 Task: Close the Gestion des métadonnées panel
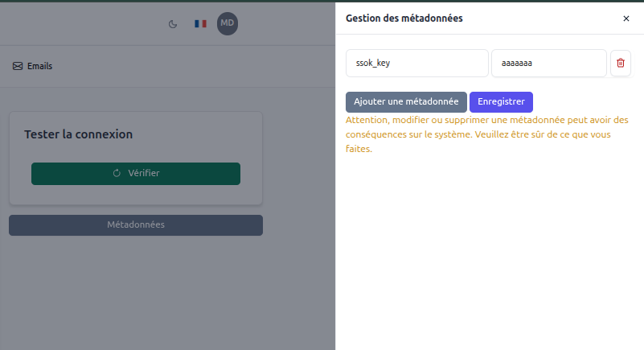coord(626,18)
